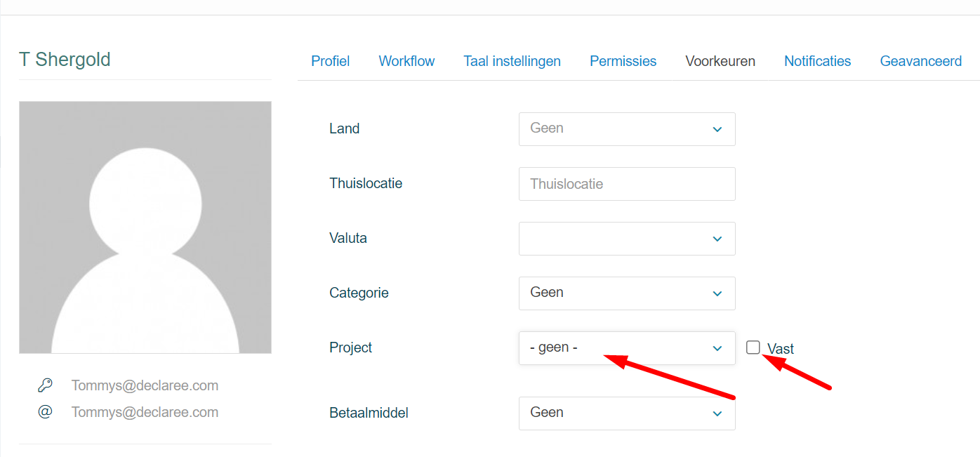The image size is (980, 457).
Task: Click the T Shergold name heading
Action: [65, 60]
